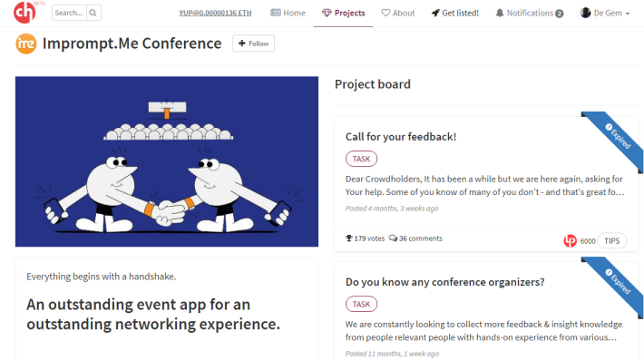Open the YUP@0.00000136 ETH link
The image size is (644, 360).
pos(215,13)
